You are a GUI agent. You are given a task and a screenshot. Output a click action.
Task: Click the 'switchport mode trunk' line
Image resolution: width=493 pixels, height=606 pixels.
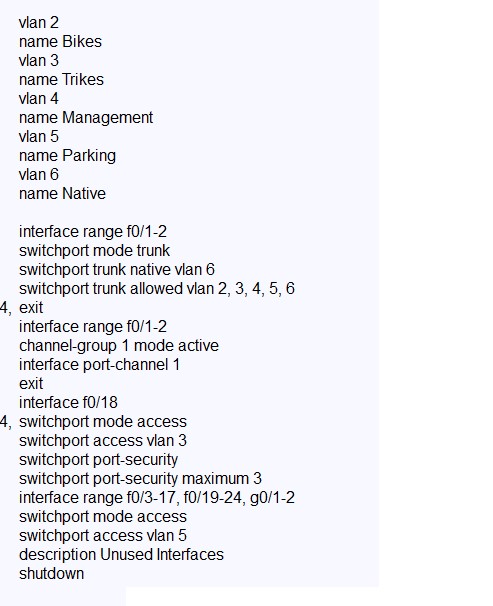[94, 251]
